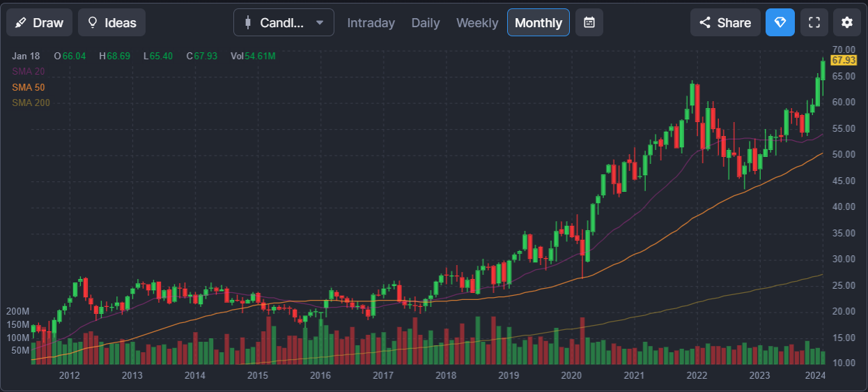Viewport: 868px width, 392px height.
Task: Expand the Candlestick chart type dropdown
Action: point(283,22)
